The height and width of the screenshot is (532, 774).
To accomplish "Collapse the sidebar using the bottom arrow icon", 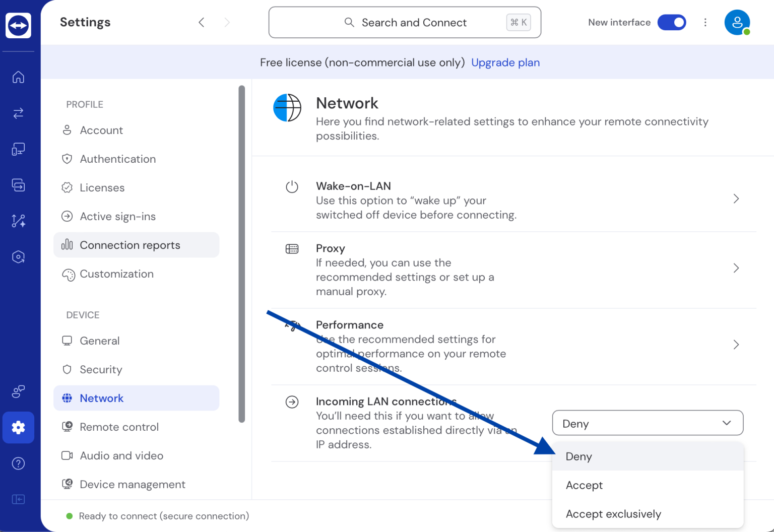I will pyautogui.click(x=18, y=499).
